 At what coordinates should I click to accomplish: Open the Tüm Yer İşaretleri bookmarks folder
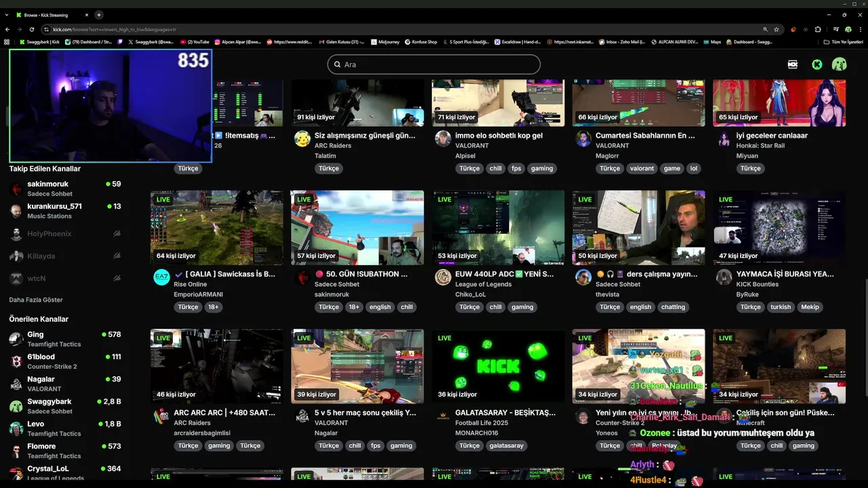(843, 42)
